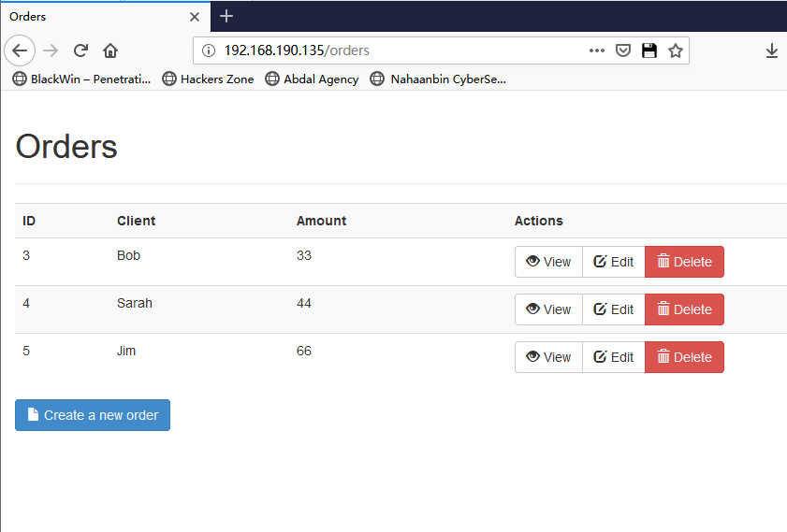This screenshot has width=787, height=532.
Task: Edit Bob's order
Action: pyautogui.click(x=614, y=262)
